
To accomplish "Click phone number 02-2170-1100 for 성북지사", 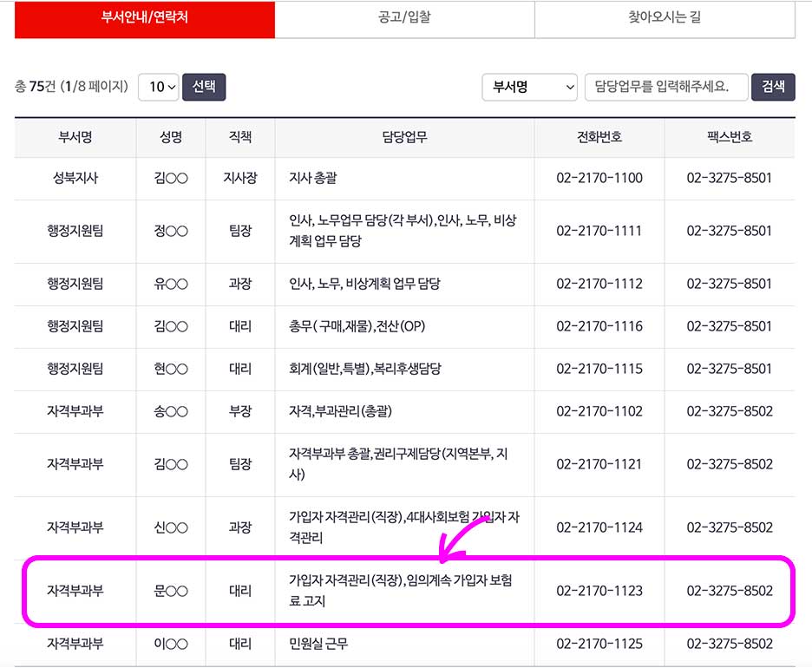I will tap(599, 174).
